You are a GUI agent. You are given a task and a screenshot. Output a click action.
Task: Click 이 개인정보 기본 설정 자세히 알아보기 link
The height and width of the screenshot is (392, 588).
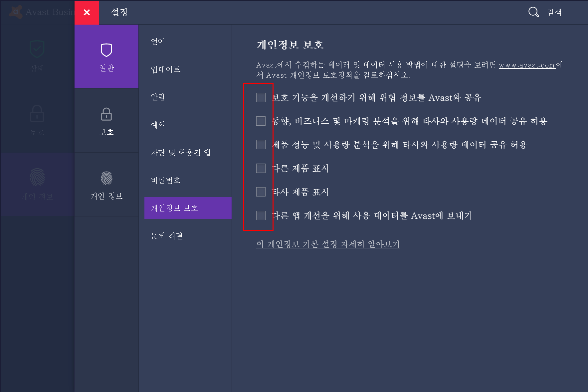pos(328,244)
